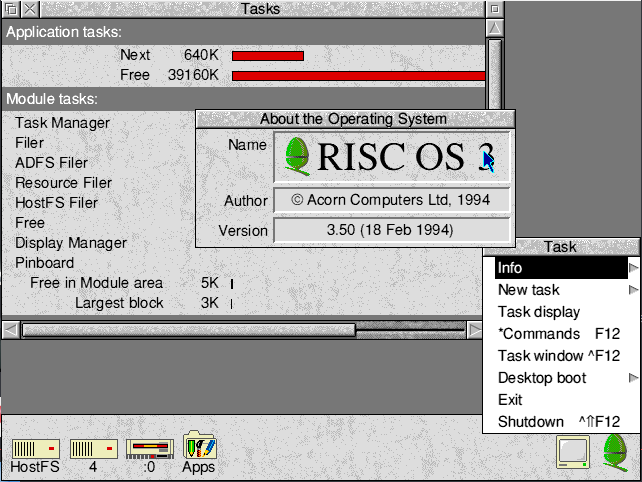Toggle the Tasks window size icon
The image size is (642, 482).
(495, 9)
